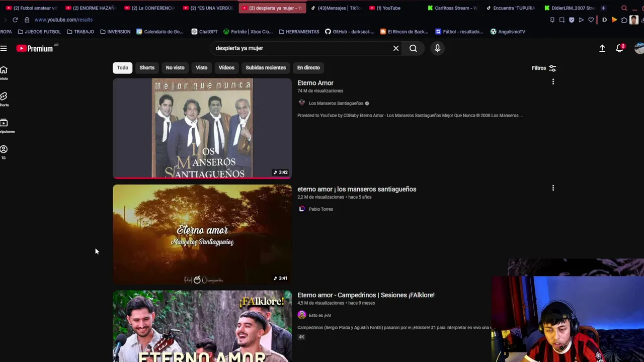Click the orange play extension icon

pyautogui.click(x=614, y=20)
